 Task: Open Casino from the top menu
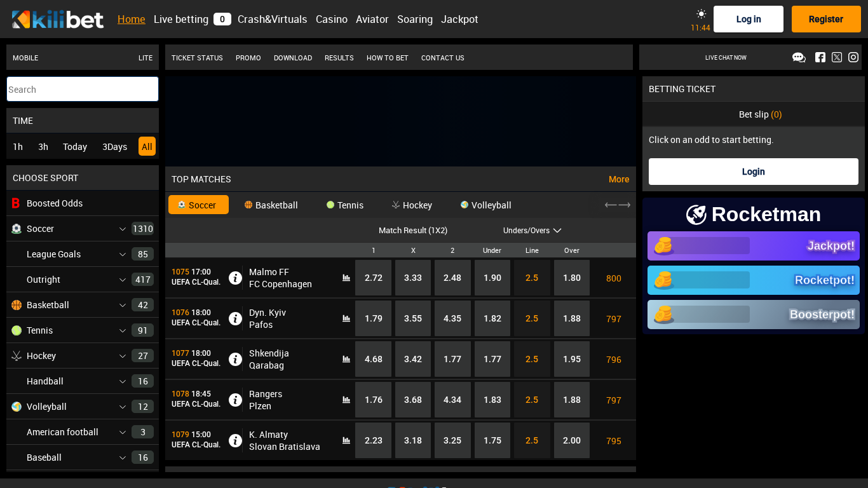point(331,19)
